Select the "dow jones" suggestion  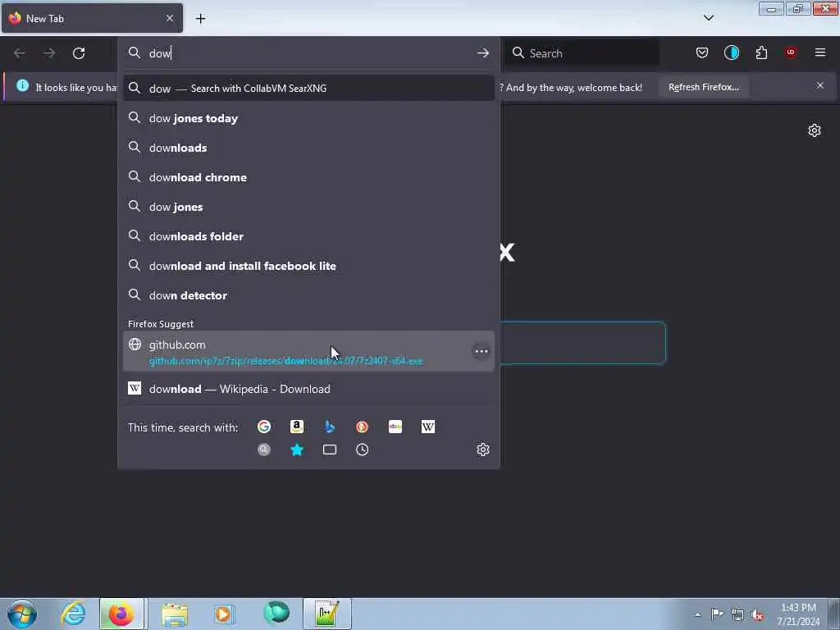click(308, 207)
